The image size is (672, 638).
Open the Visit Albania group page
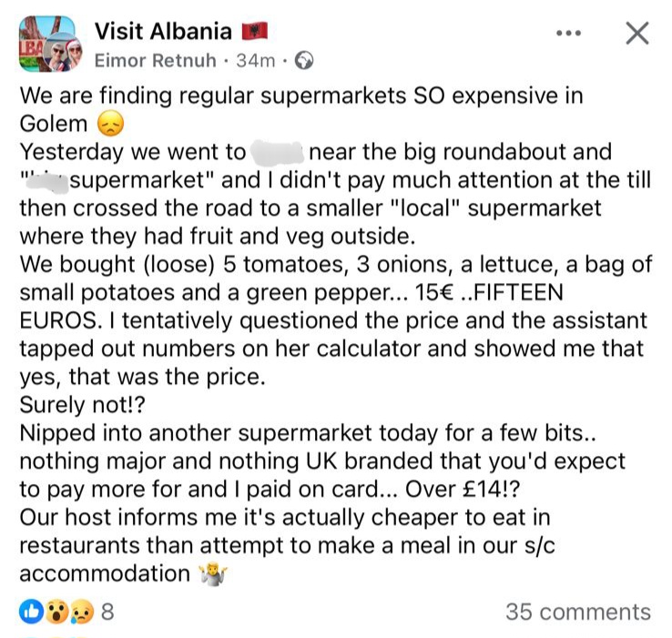click(x=163, y=32)
